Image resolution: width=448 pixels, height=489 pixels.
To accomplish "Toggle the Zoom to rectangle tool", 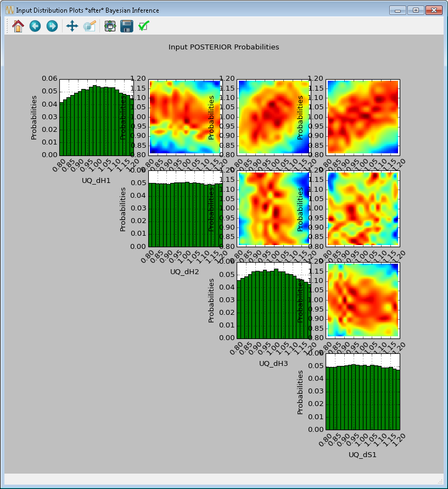I will tap(89, 26).
